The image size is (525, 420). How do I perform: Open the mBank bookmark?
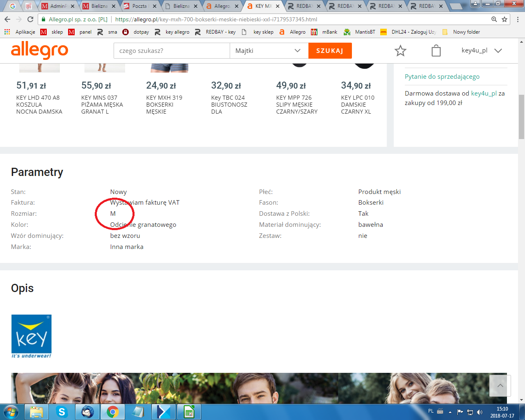click(324, 32)
